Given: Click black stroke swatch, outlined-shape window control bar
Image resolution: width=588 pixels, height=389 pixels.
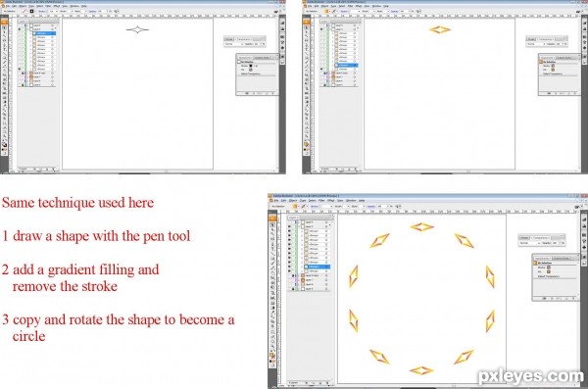Looking at the screenshot, I should pos(32,11).
